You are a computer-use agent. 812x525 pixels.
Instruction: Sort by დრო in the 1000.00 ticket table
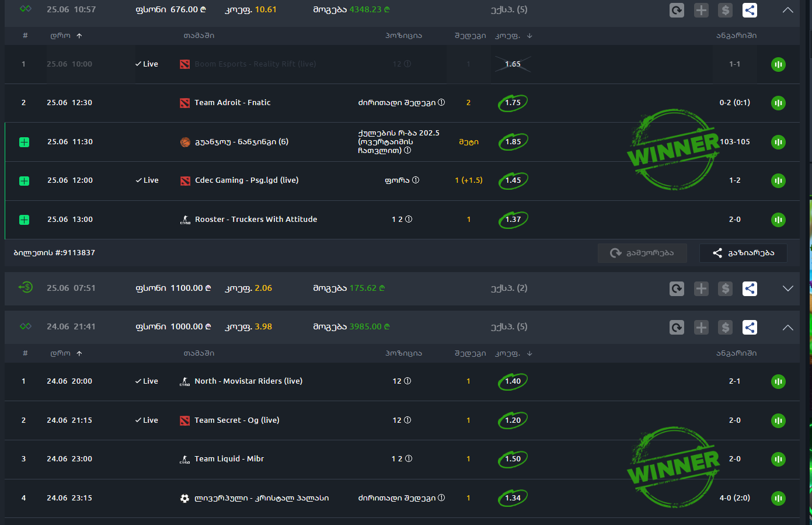coord(66,353)
